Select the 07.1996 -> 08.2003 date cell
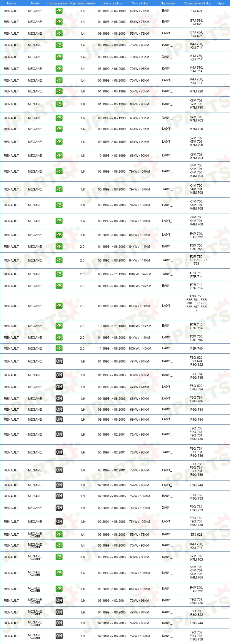The width and height of the screenshot is (230, 644). coord(112,286)
